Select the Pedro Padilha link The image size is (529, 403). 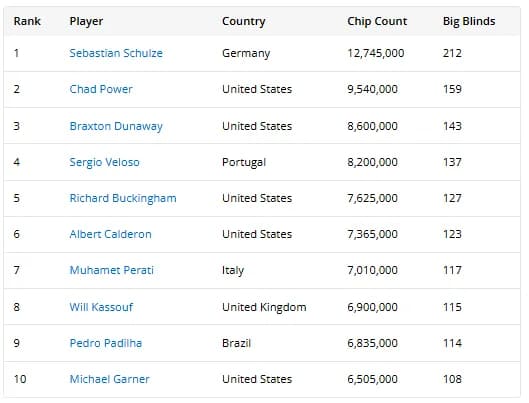pos(106,343)
